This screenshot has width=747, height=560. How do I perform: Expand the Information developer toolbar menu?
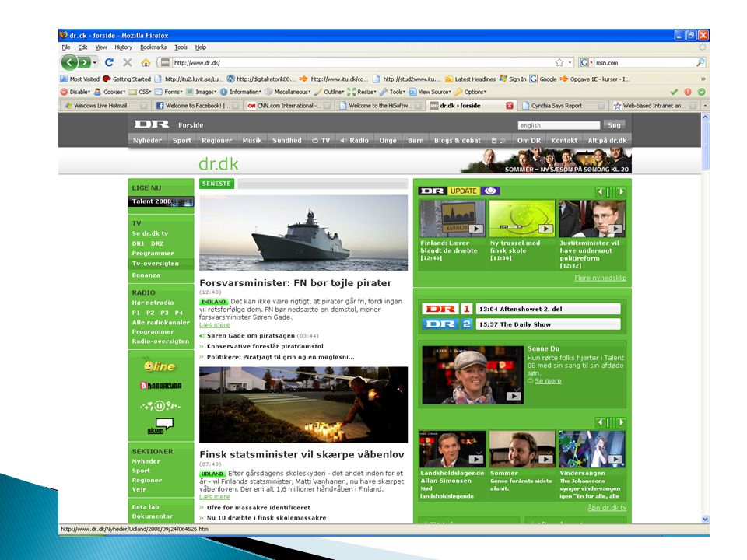pyautogui.click(x=240, y=92)
